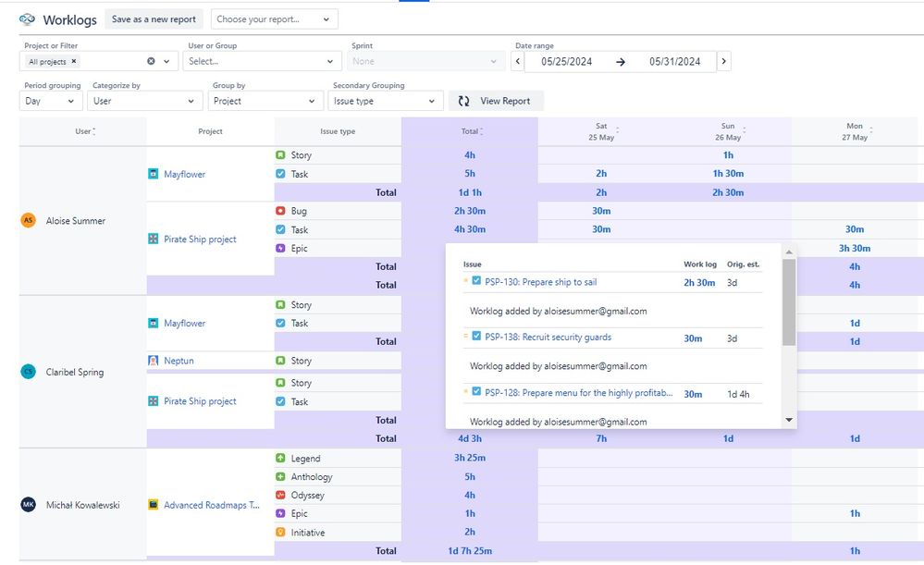Click Initiative issue type icon
This screenshot has width=924, height=565.
[280, 532]
